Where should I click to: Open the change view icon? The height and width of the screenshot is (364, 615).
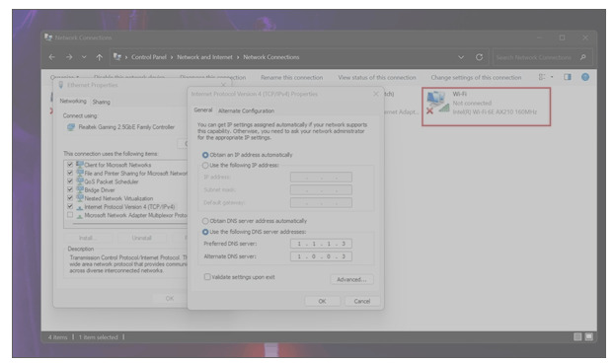coord(542,77)
